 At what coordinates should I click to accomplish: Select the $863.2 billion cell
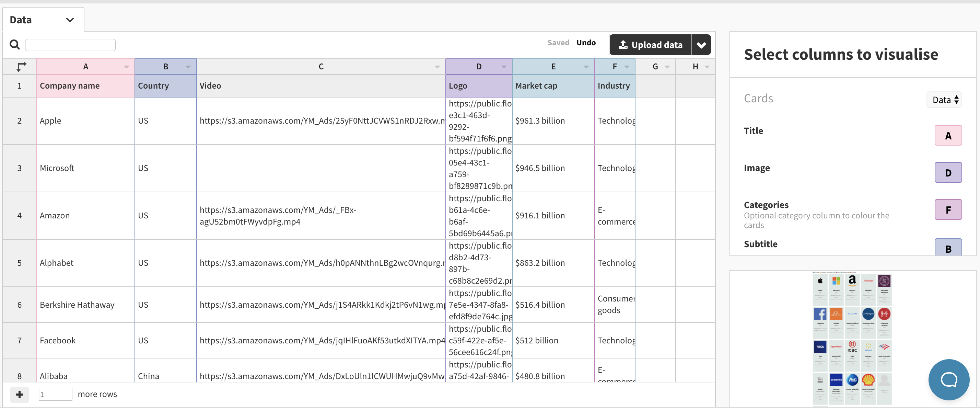point(553,263)
